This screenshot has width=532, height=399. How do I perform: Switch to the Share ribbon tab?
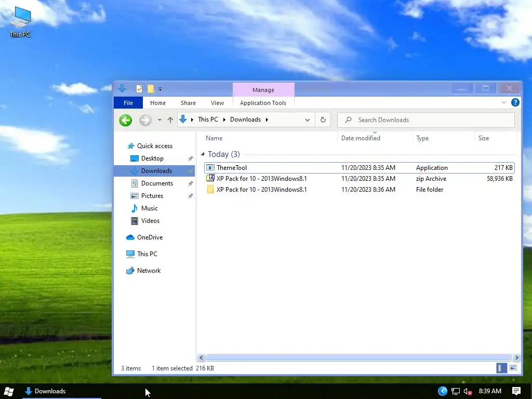tap(188, 103)
